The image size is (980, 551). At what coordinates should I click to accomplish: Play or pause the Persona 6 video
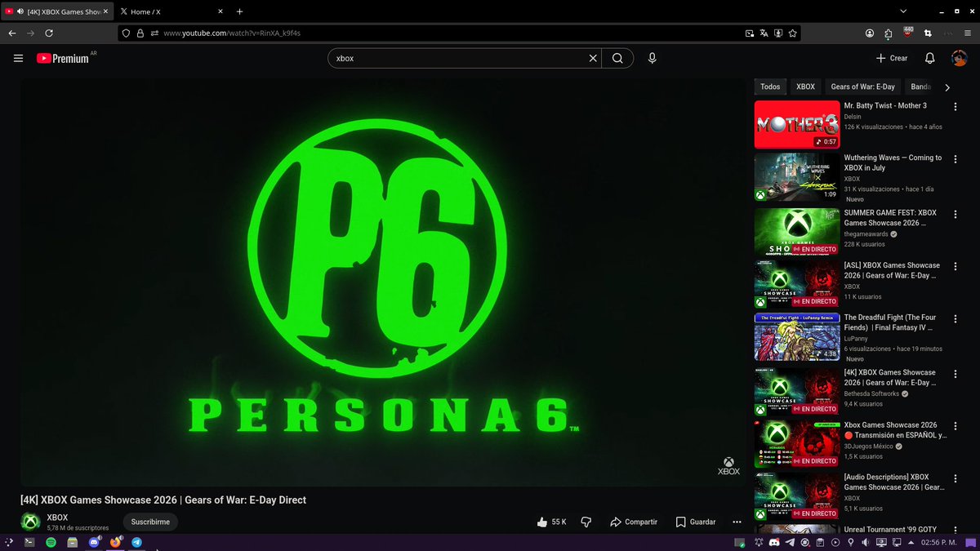[x=382, y=283]
